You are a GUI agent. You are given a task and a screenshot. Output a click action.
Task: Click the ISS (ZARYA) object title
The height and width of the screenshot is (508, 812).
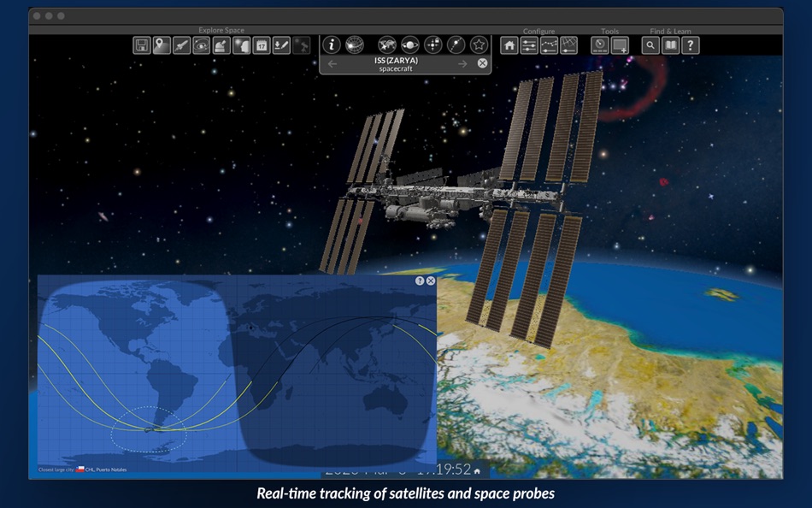click(396, 60)
